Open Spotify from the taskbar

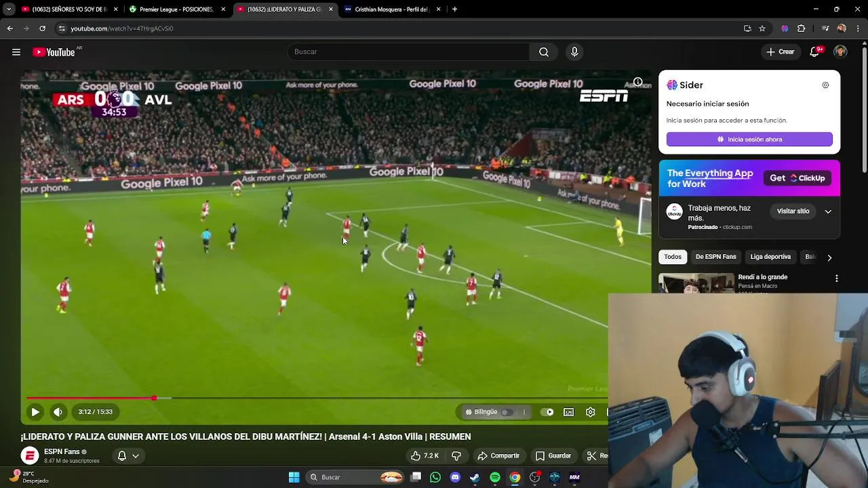[x=495, y=477]
